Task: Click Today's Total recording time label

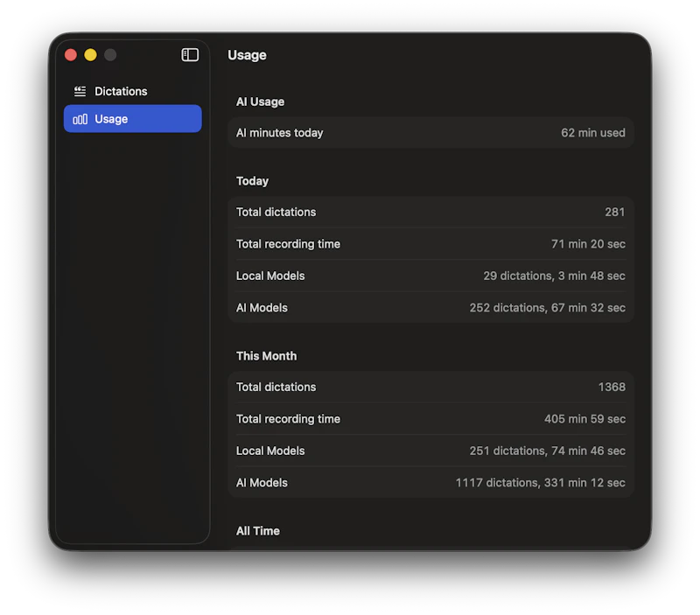Action: pos(288,244)
